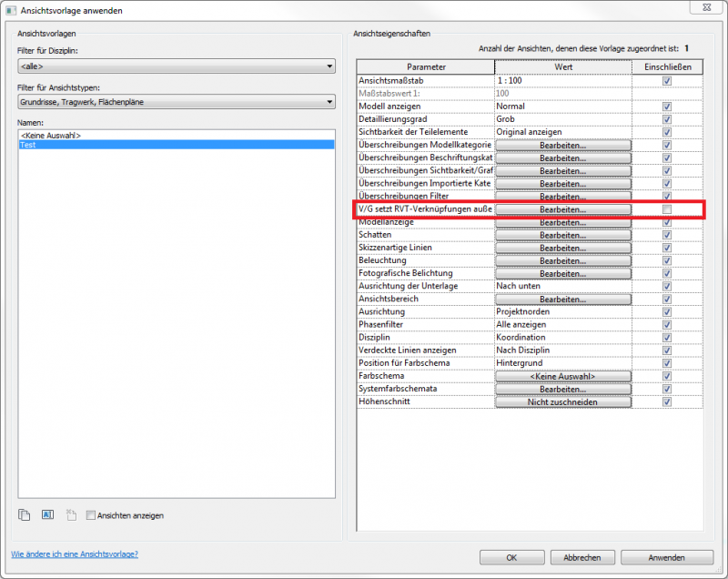Click the delete view template icon
This screenshot has height=579, width=728.
[70, 514]
